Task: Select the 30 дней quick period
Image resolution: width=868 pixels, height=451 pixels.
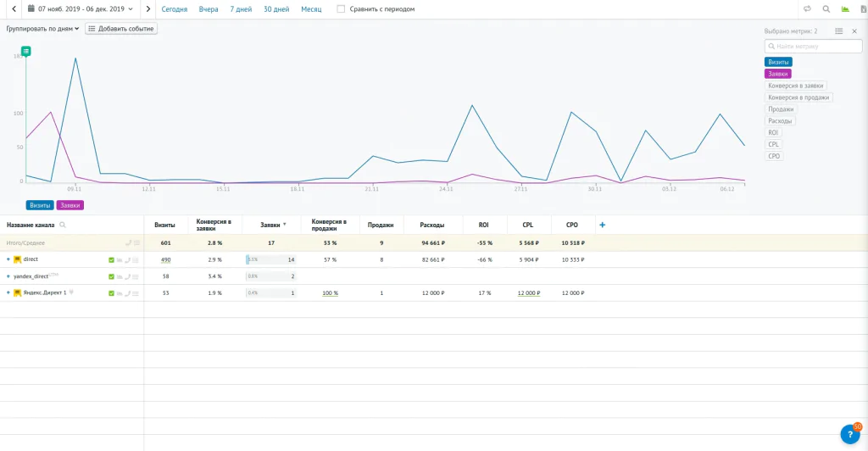Action: (276, 8)
